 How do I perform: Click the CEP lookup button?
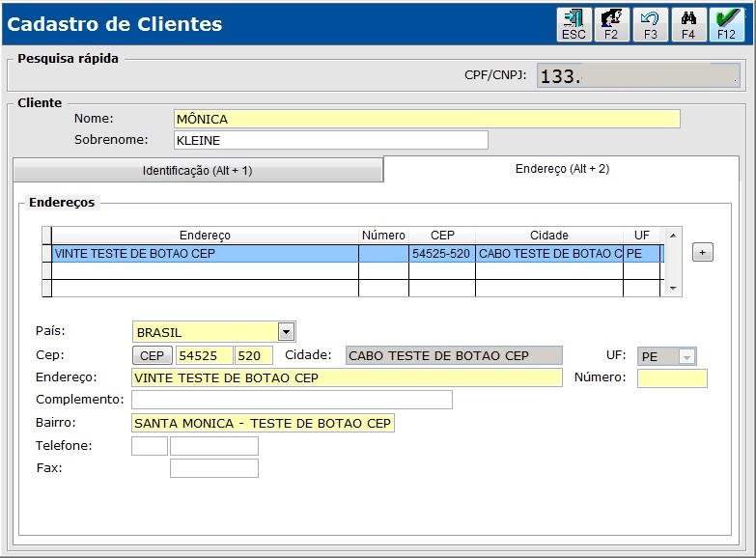[x=152, y=355]
